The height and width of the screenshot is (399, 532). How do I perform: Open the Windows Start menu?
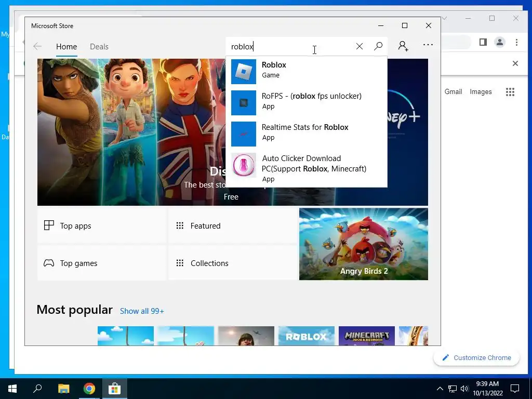12,389
